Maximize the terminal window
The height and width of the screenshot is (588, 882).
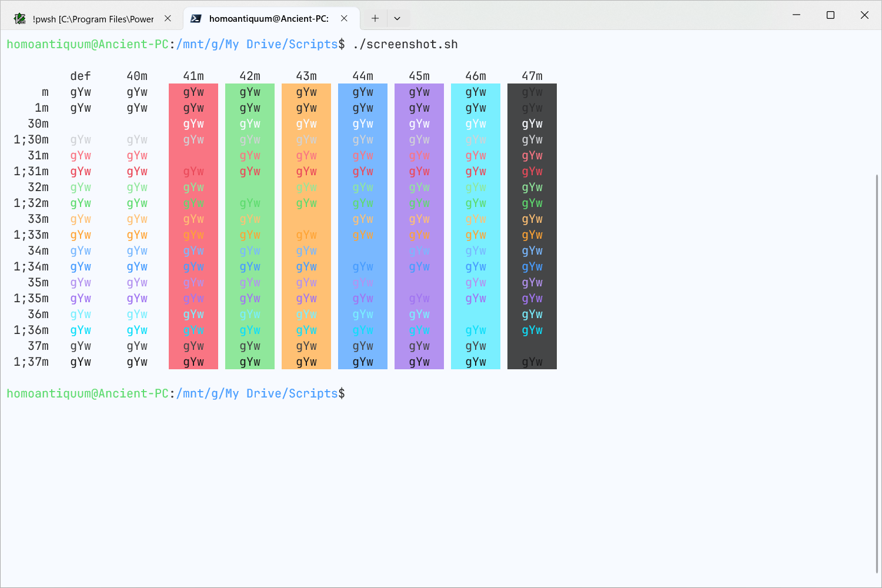(830, 15)
